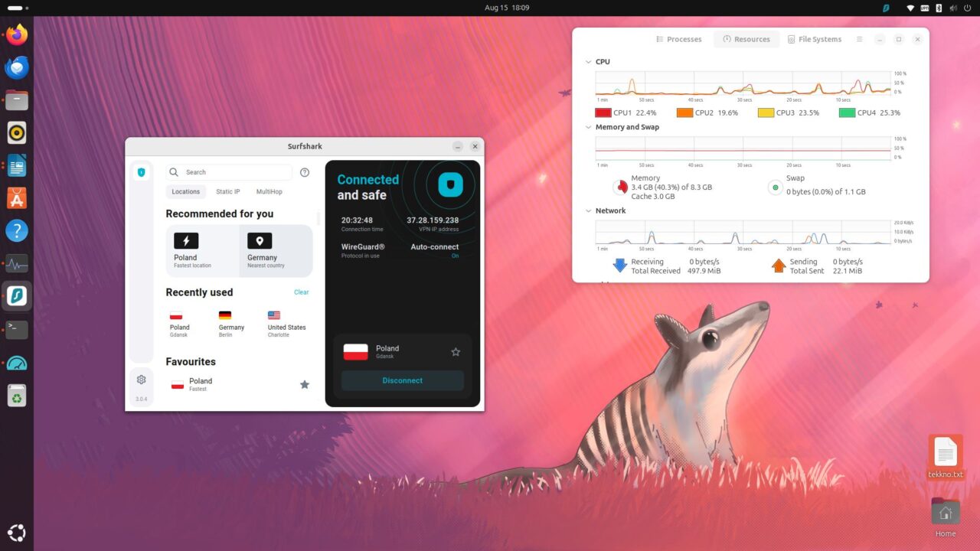Focus Surfshark app icon in the dock
Image resolution: width=980 pixels, height=551 pixels.
17,296
